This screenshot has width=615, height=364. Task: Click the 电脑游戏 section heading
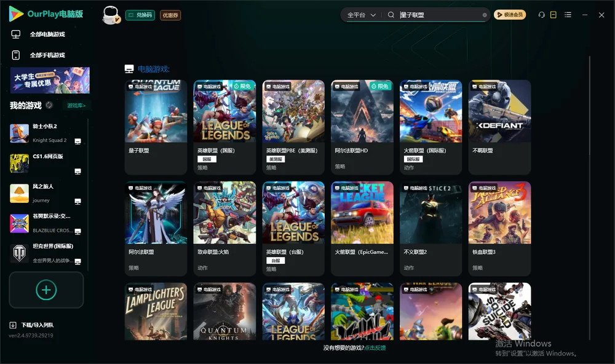tap(153, 69)
